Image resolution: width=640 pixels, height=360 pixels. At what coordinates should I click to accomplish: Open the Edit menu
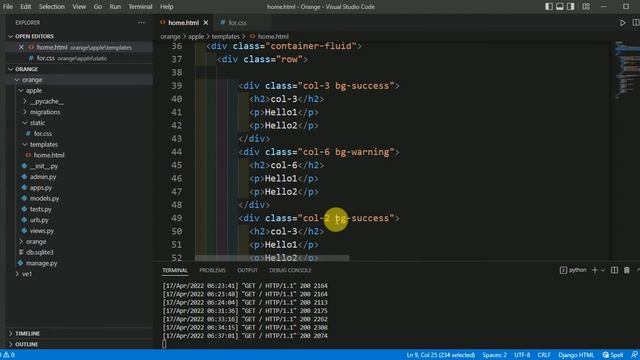pos(26,7)
